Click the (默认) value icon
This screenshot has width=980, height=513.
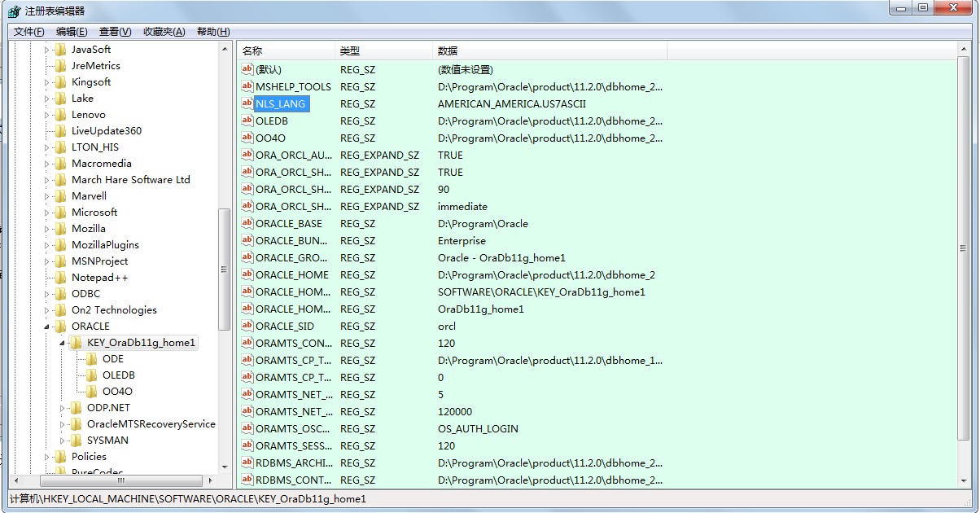(x=247, y=69)
